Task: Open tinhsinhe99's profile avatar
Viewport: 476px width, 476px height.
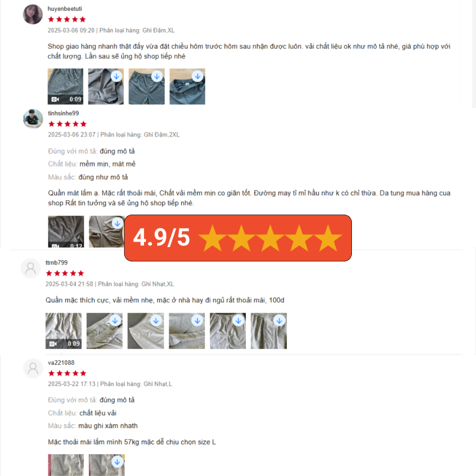Action: pyautogui.click(x=33, y=119)
